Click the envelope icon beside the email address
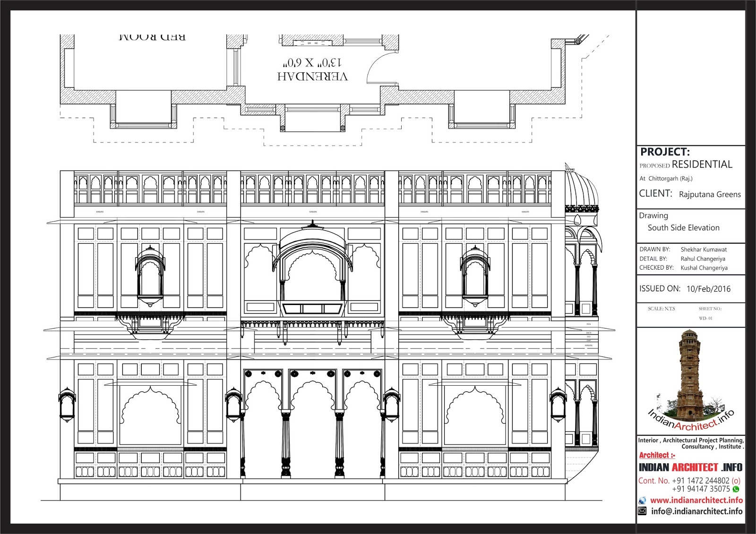The image size is (756, 534). click(643, 511)
